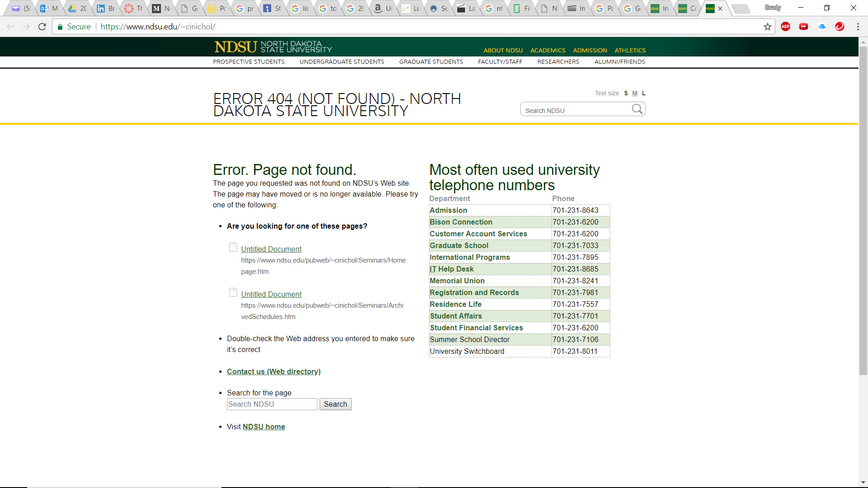868x488 pixels.
Task: Open the Memorial Union link
Action: click(457, 281)
